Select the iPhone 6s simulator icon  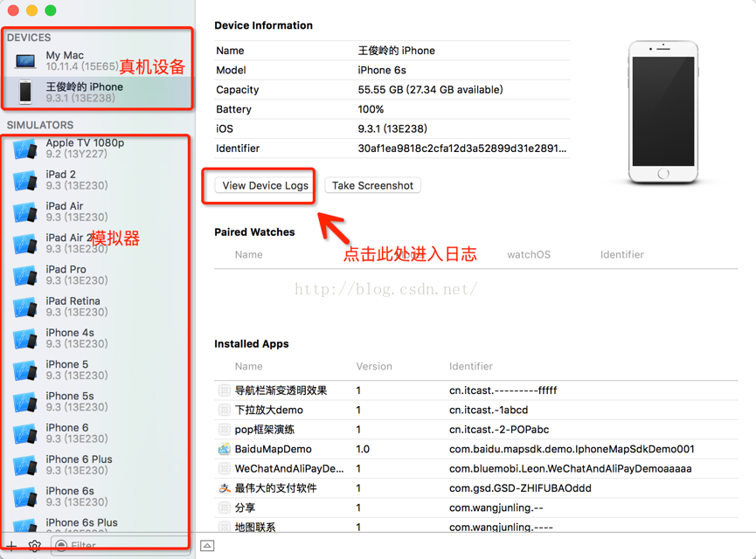click(25, 497)
